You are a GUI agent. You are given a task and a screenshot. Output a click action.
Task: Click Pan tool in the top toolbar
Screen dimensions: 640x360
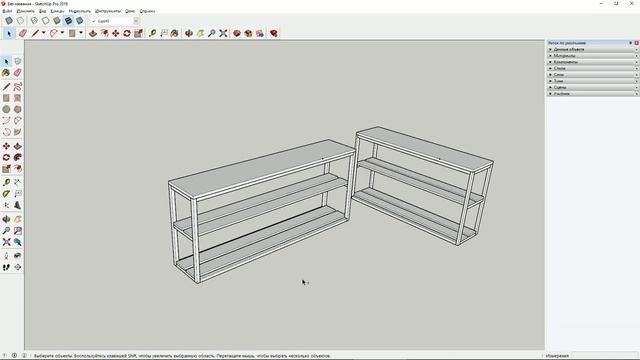click(x=200, y=33)
